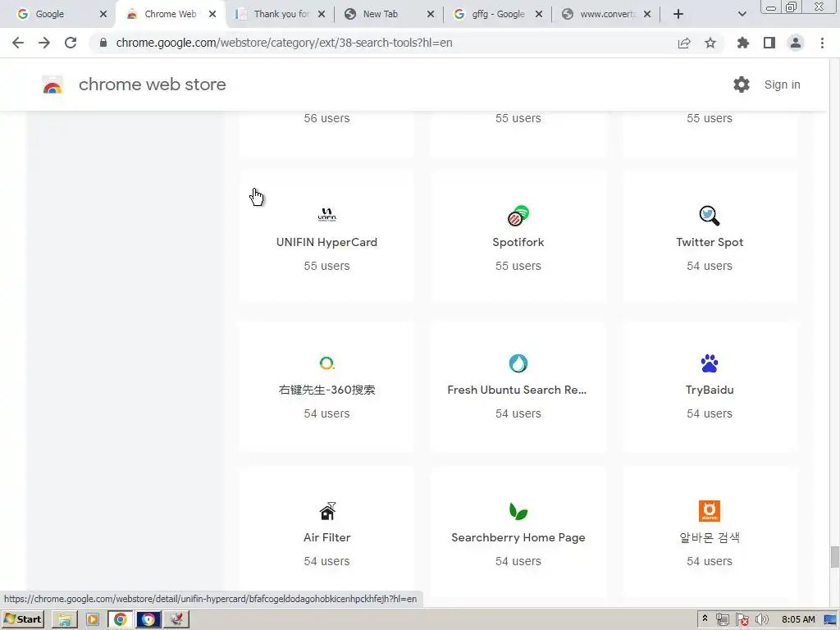840x630 pixels.
Task: Open the Extensions puzzle icon
Action: coord(742,43)
